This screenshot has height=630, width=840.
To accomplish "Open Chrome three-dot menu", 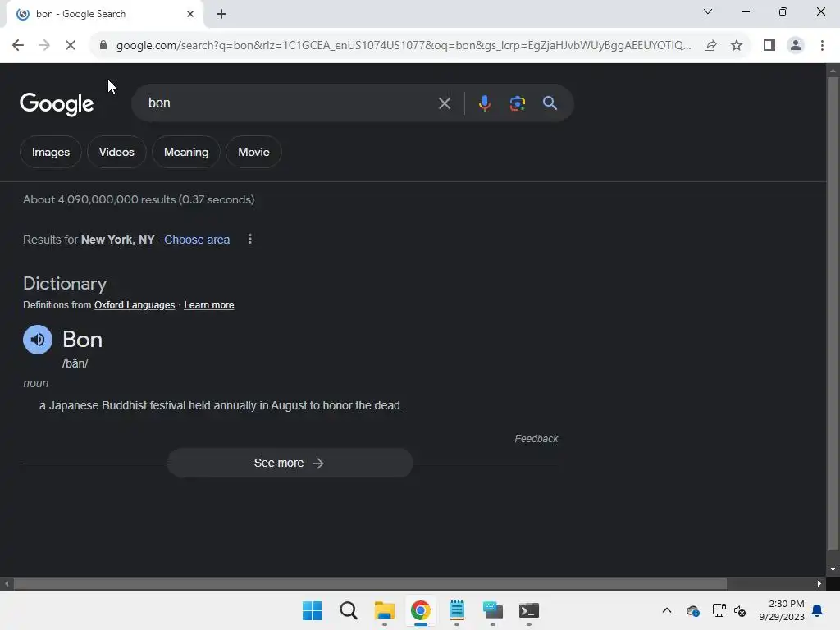I will click(x=822, y=46).
